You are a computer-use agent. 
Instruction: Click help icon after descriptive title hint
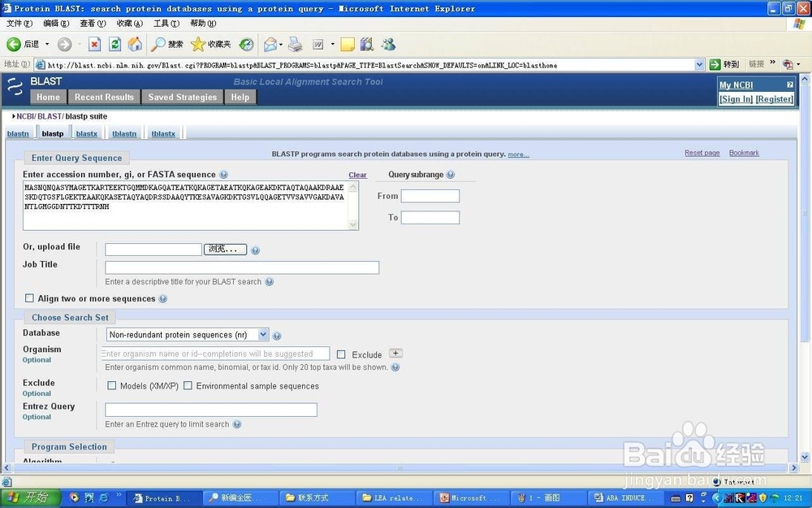point(270,282)
